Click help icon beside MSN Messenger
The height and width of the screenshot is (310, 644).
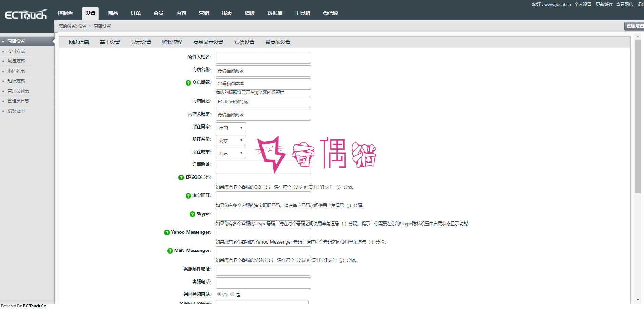pos(170,251)
